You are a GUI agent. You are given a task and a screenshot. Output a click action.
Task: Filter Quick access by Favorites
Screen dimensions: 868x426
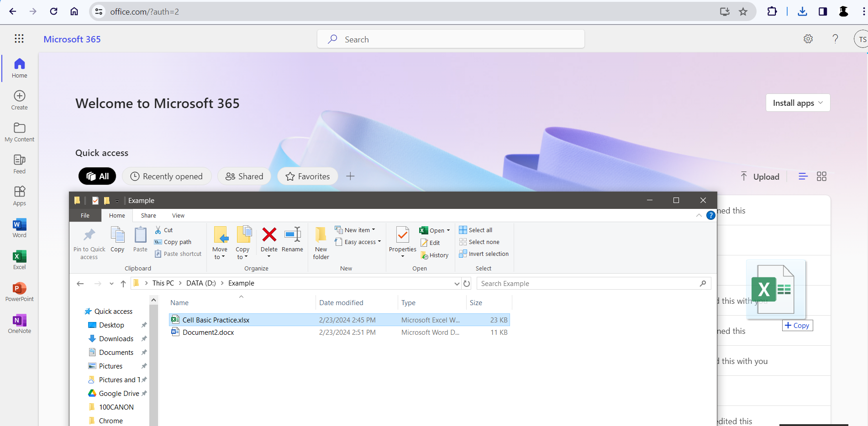click(308, 176)
